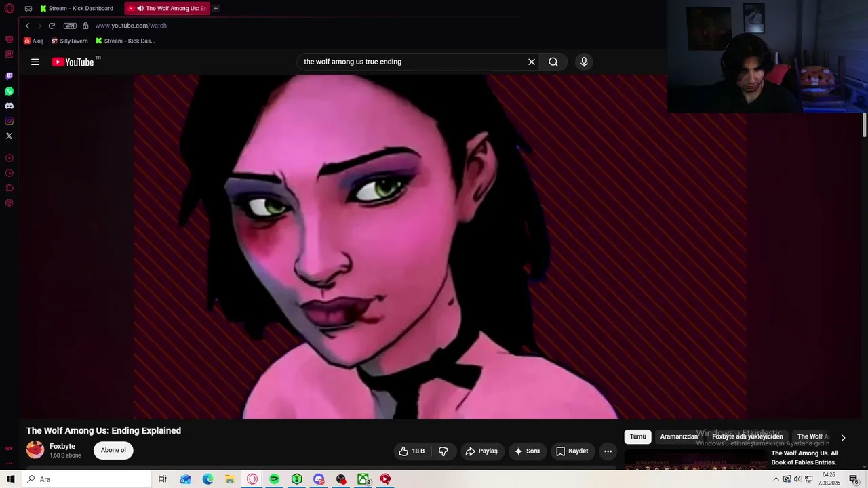Mute the audio-playing tab via speaker icon
The width and height of the screenshot is (868, 488).
(140, 9)
